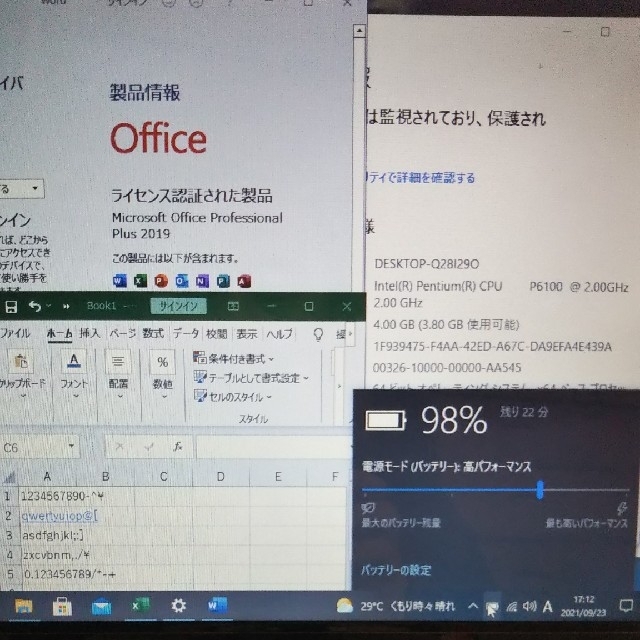
Task: Click Access icon in Office product list
Action: [244, 281]
